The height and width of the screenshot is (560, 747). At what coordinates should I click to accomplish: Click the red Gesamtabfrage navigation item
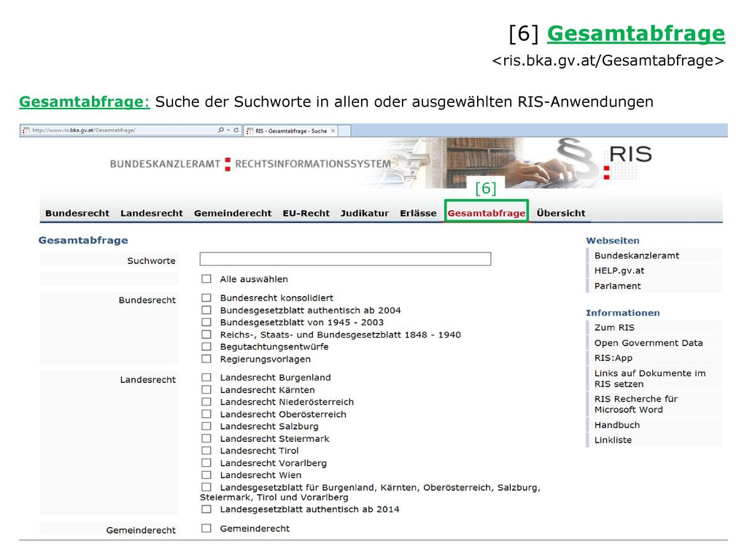[487, 214]
